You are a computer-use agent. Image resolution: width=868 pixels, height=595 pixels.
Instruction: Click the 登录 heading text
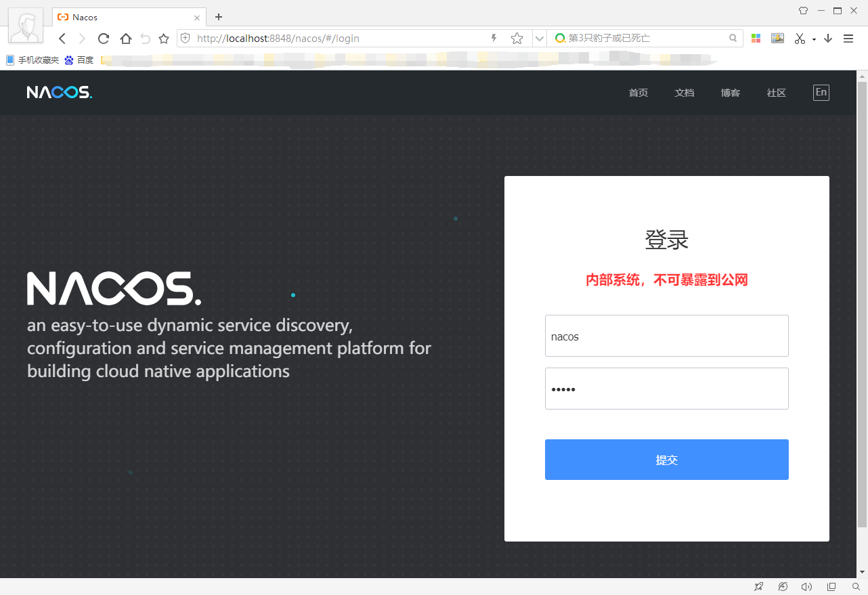click(x=667, y=240)
